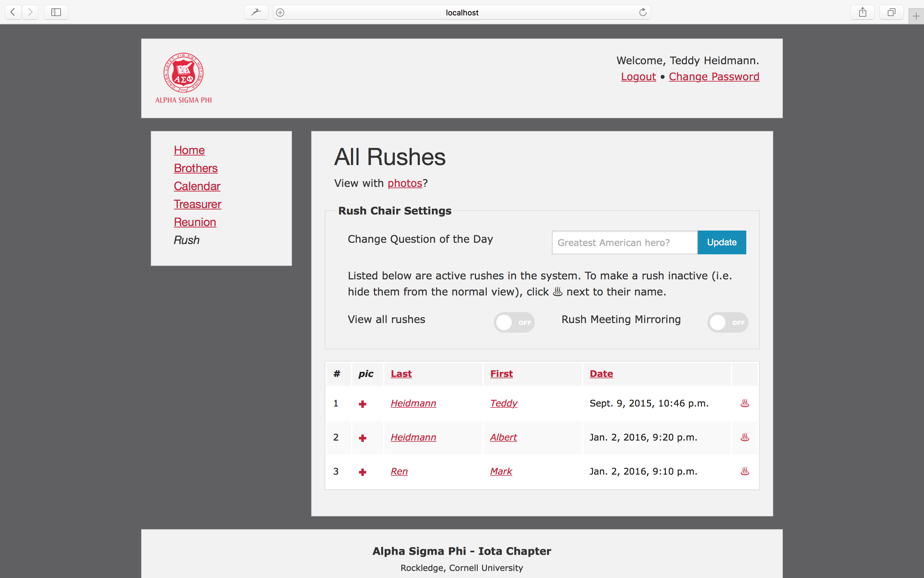The image size is (924, 578).
Task: Click the Update question button
Action: (x=722, y=242)
